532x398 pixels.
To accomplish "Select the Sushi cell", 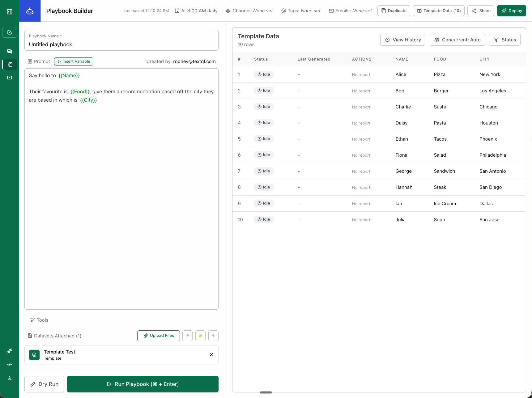I will coord(440,107).
